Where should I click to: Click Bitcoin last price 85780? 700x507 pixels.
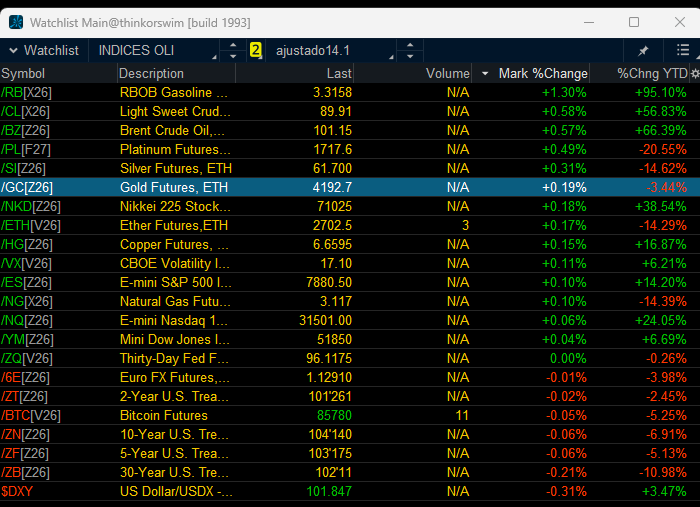(334, 416)
